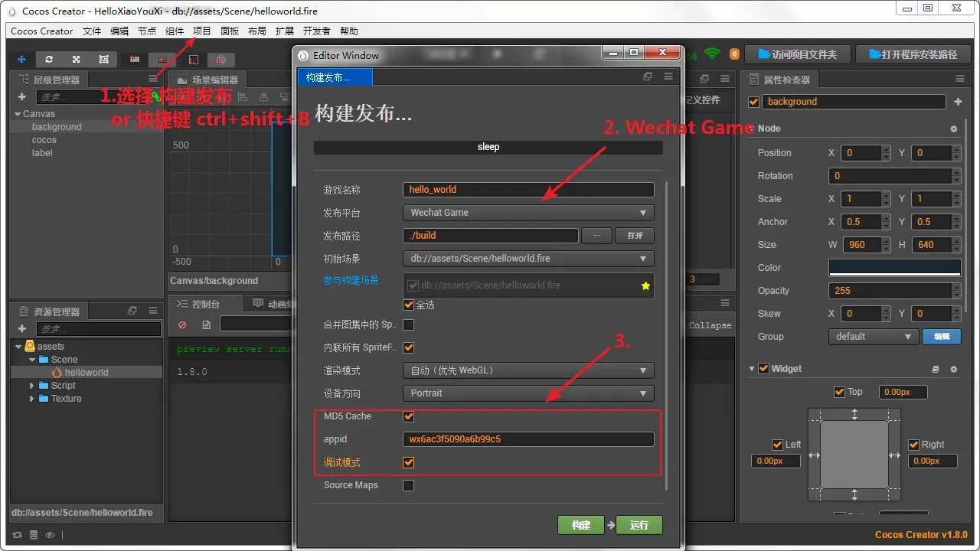Click the appid input field
The width and height of the screenshot is (980, 551).
click(x=528, y=439)
